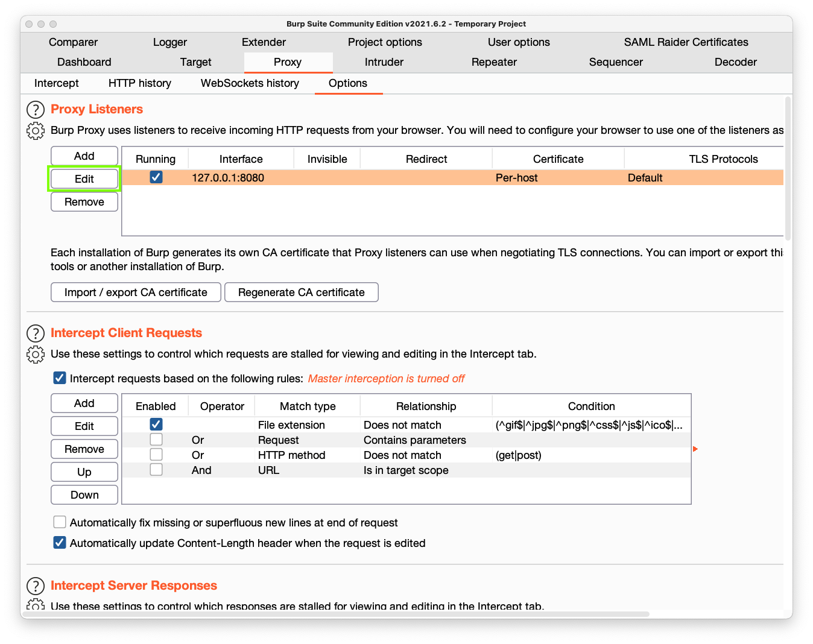This screenshot has height=644, width=813.
Task: Switch to SAML Raider Certificates tab
Action: coord(686,42)
